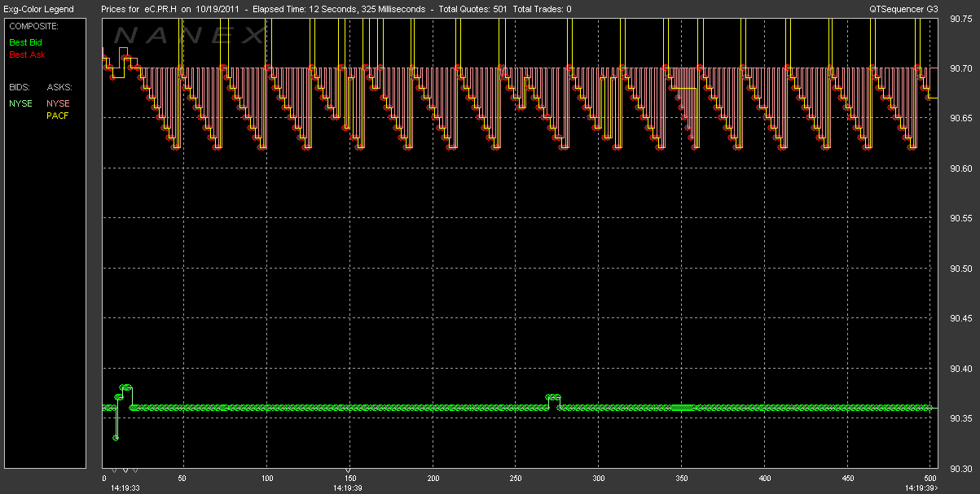Image resolution: width=980 pixels, height=494 pixels.
Task: Click the Total Trades: 0 text
Action: pos(543,9)
